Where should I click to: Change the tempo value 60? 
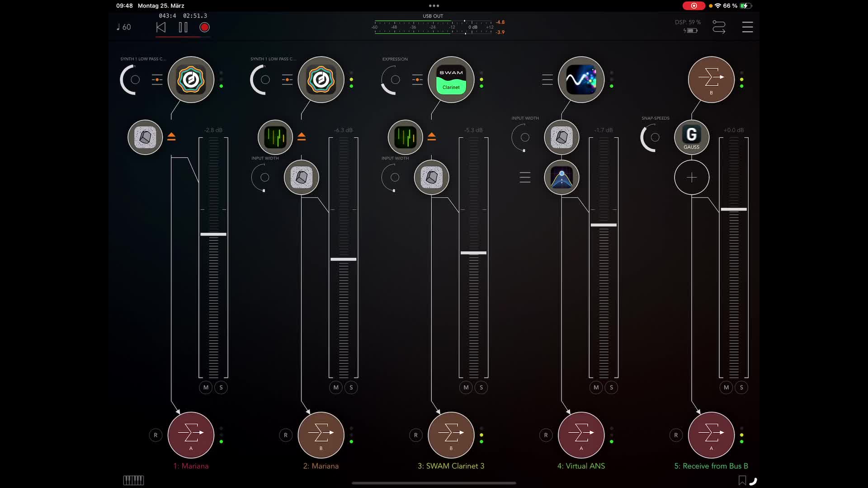click(x=124, y=27)
